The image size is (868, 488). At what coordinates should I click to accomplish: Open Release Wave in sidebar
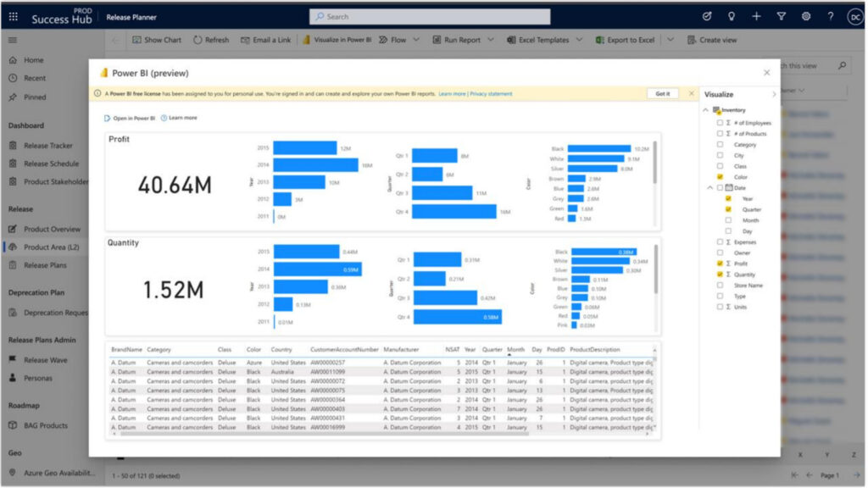point(47,359)
